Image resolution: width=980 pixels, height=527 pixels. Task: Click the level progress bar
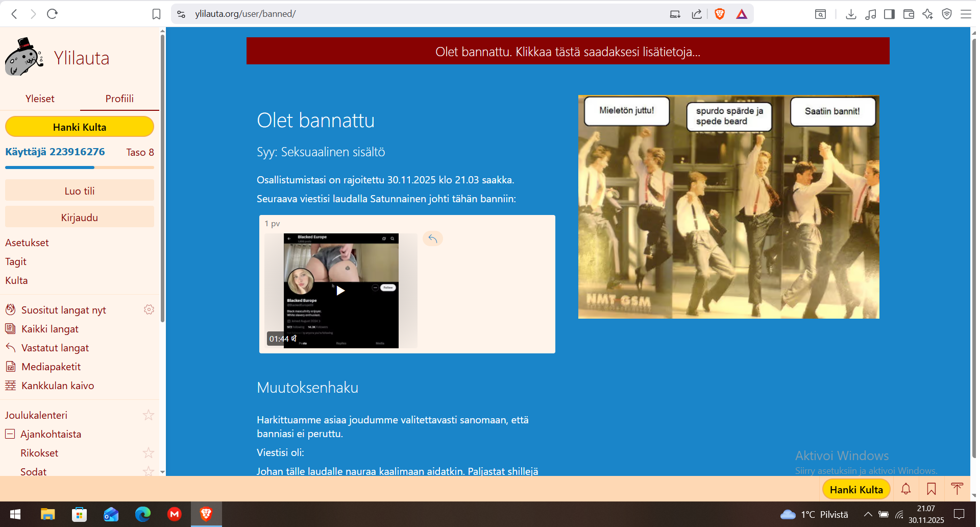pos(80,167)
